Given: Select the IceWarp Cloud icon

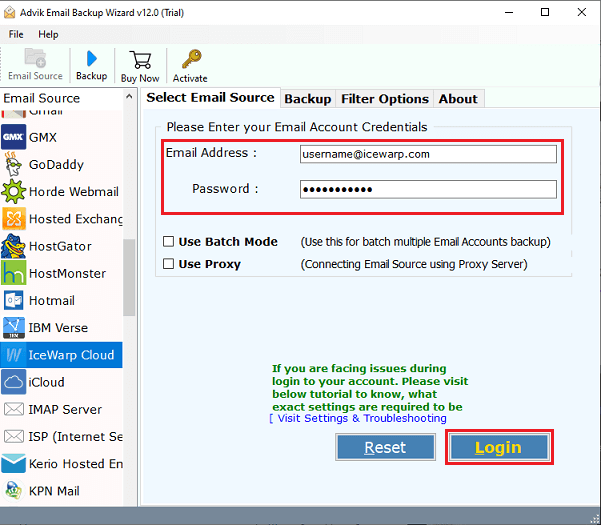Looking at the screenshot, I should 13,354.
